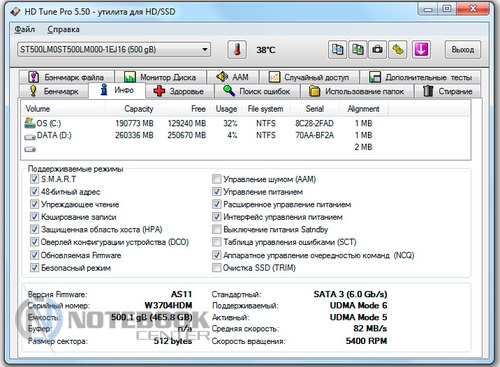Screen dimensions: 500x367
Task: Click the firmware version AS11 value
Action: click(x=181, y=294)
